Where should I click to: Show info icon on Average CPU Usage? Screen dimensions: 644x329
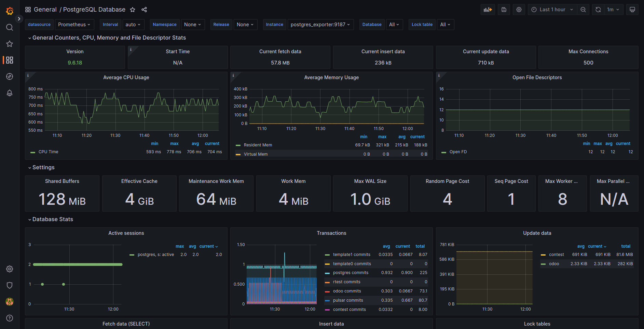click(28, 75)
